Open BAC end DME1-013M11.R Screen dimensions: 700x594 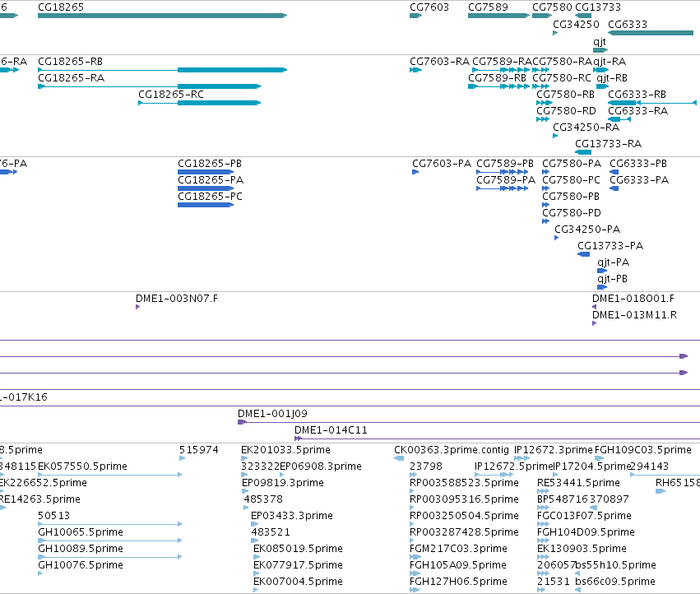(x=634, y=315)
